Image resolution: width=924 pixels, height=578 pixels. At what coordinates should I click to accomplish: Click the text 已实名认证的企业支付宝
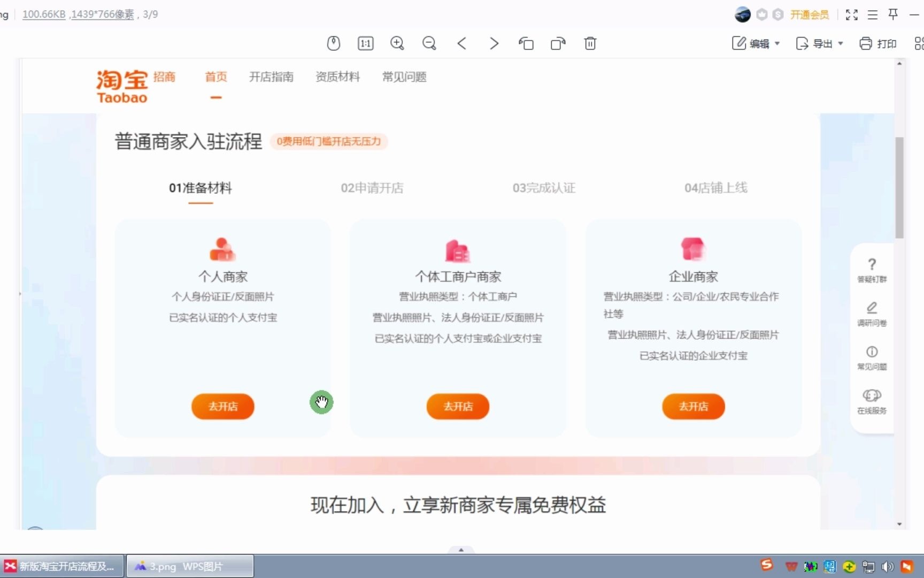(694, 356)
